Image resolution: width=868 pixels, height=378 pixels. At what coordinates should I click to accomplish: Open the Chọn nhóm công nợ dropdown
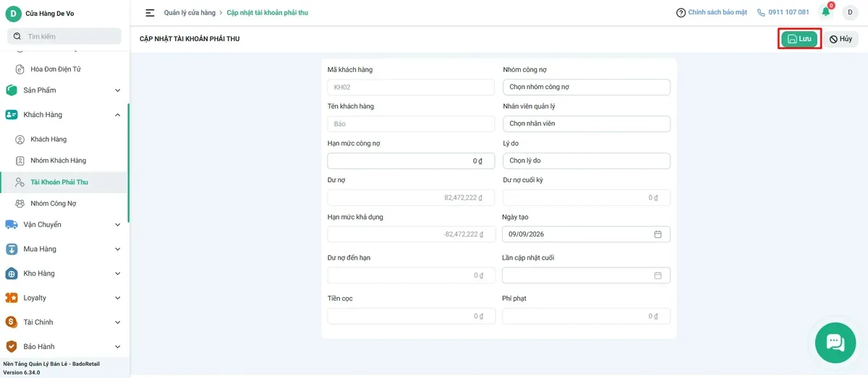pyautogui.click(x=587, y=87)
